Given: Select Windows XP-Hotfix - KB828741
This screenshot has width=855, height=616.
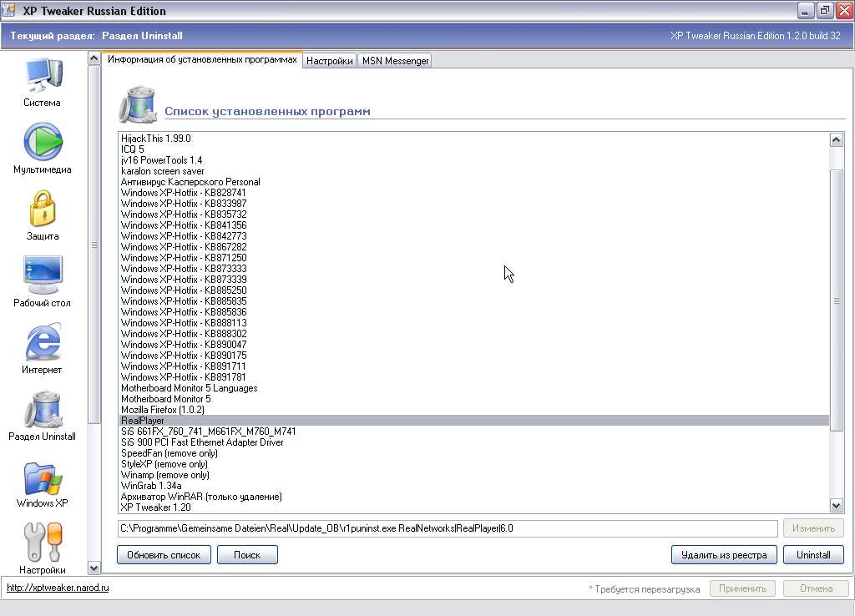Looking at the screenshot, I should (x=473, y=193).
